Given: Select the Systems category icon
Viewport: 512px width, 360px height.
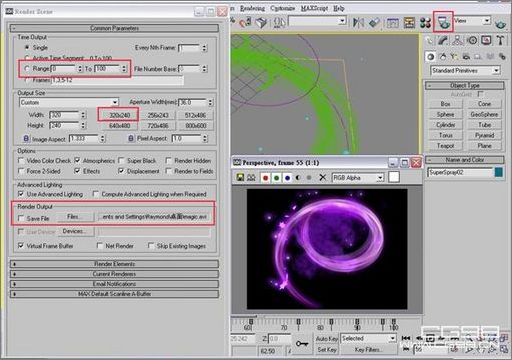Looking at the screenshot, I should point(502,56).
